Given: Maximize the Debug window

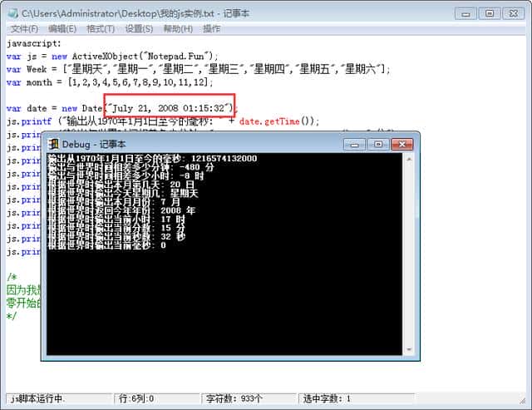Looking at the screenshot, I should (x=378, y=145).
